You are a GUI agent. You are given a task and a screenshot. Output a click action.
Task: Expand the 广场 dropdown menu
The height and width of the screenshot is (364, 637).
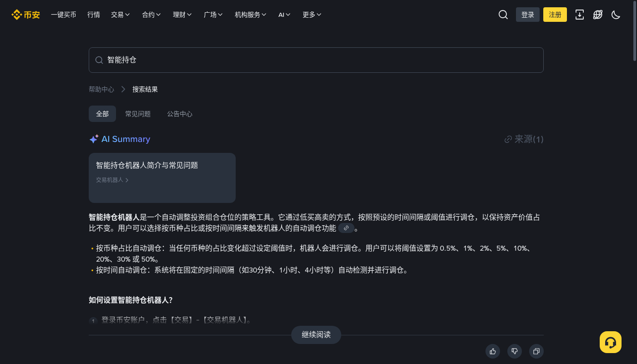click(x=213, y=15)
